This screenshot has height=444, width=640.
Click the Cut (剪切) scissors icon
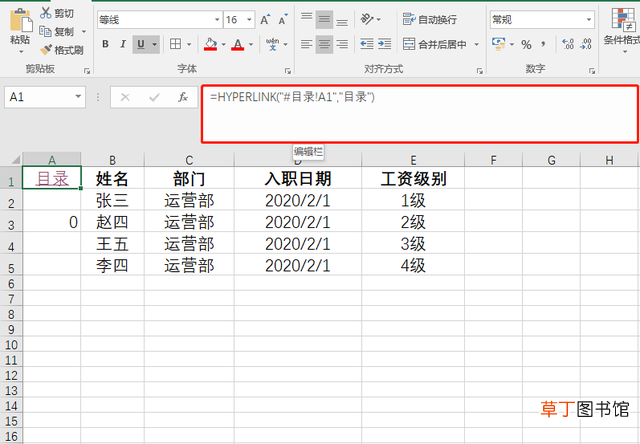45,13
